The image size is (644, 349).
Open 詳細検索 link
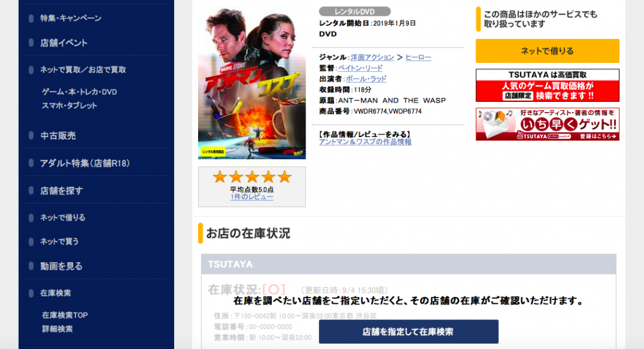click(57, 329)
